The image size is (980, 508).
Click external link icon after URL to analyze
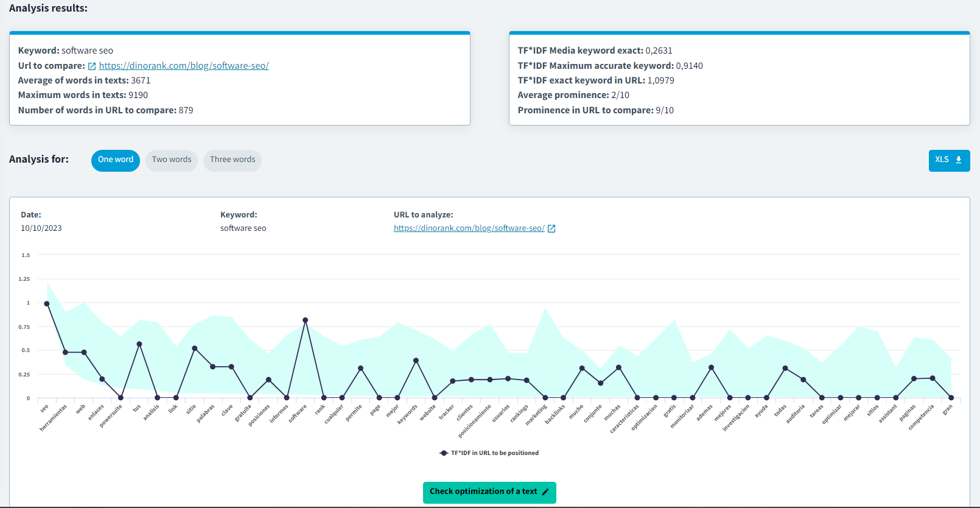click(551, 228)
